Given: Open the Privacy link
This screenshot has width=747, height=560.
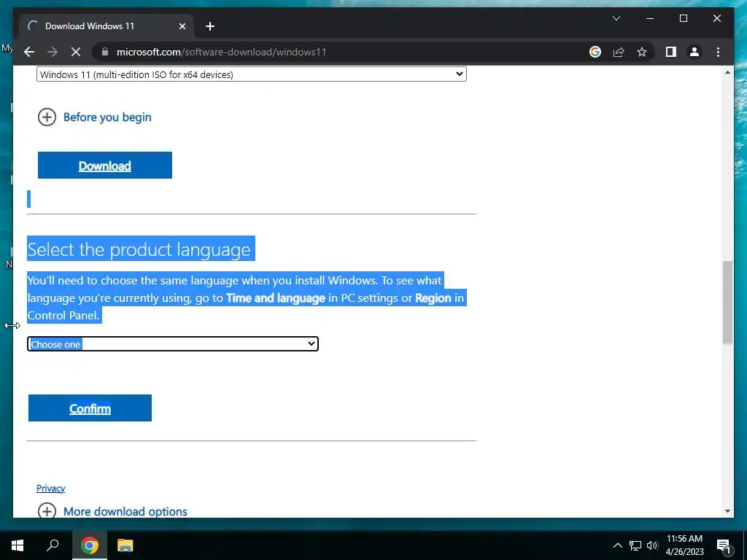Looking at the screenshot, I should (x=50, y=488).
